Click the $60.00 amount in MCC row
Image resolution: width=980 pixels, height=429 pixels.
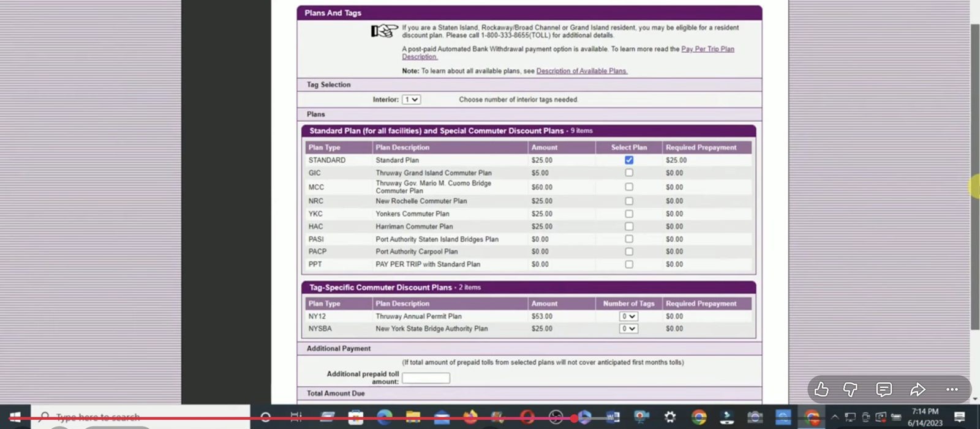click(542, 187)
